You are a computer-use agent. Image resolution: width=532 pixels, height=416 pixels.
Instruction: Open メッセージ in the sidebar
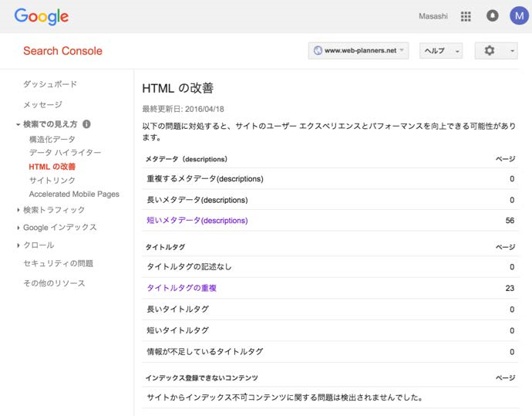click(x=42, y=104)
